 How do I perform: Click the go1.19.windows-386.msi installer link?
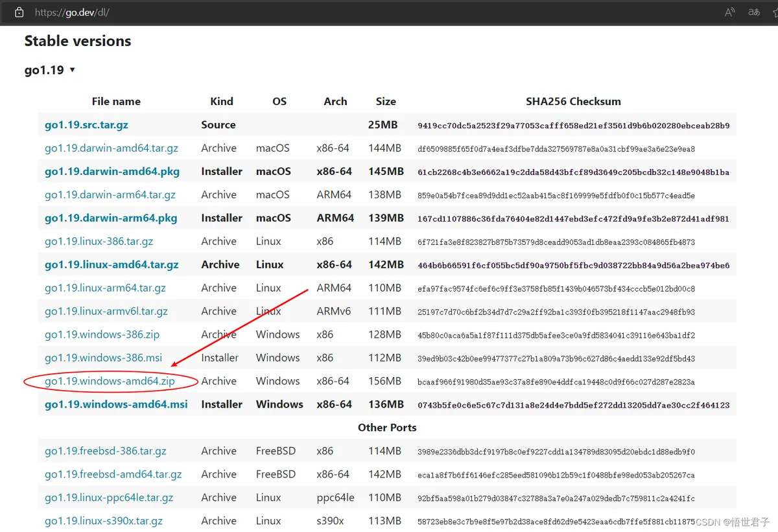coord(104,358)
